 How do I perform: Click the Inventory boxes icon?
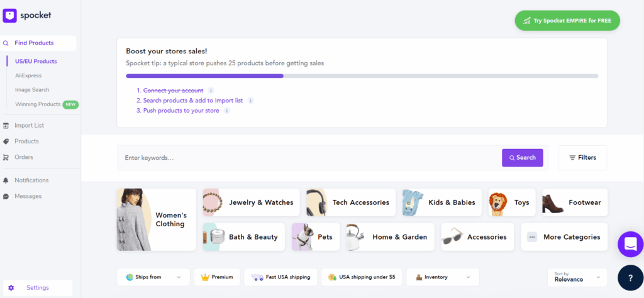pos(419,277)
